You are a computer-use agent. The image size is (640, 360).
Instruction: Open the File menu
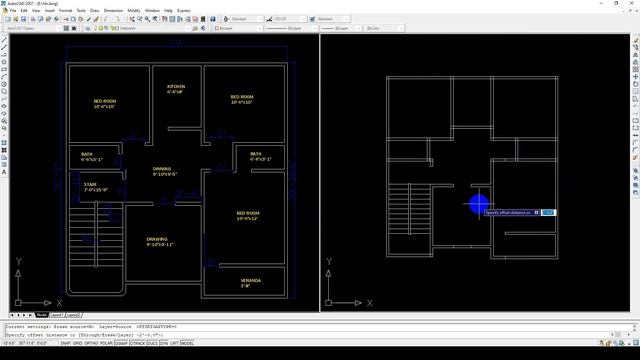[13, 10]
